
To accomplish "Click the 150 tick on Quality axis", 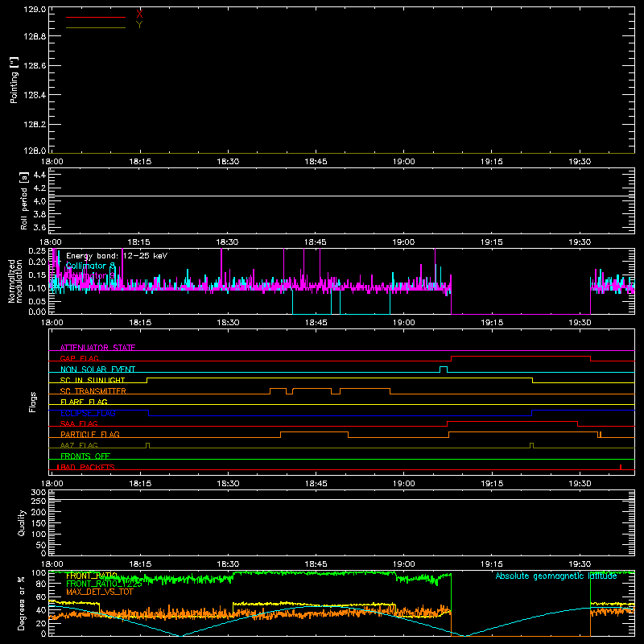I will pos(39,524).
